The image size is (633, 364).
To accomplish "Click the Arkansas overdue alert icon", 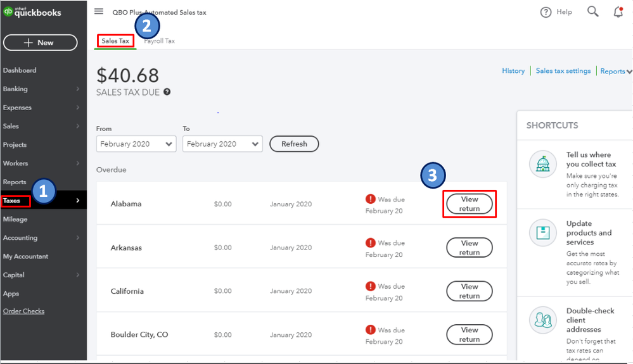I will click(370, 242).
